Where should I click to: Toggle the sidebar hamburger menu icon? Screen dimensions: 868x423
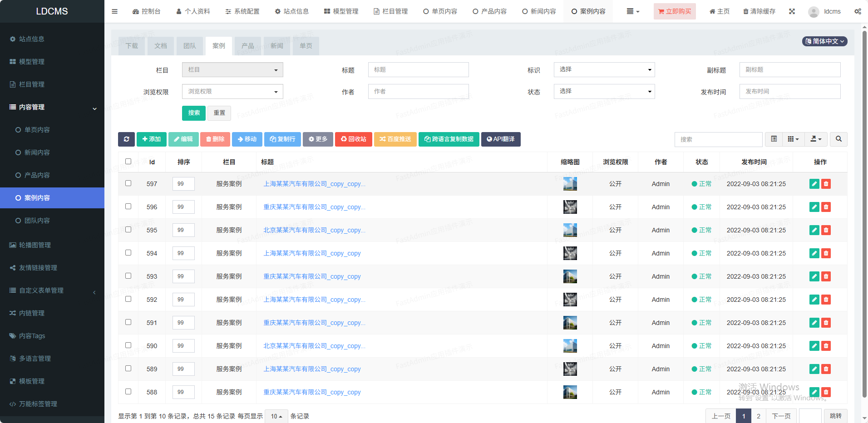pyautogui.click(x=115, y=11)
